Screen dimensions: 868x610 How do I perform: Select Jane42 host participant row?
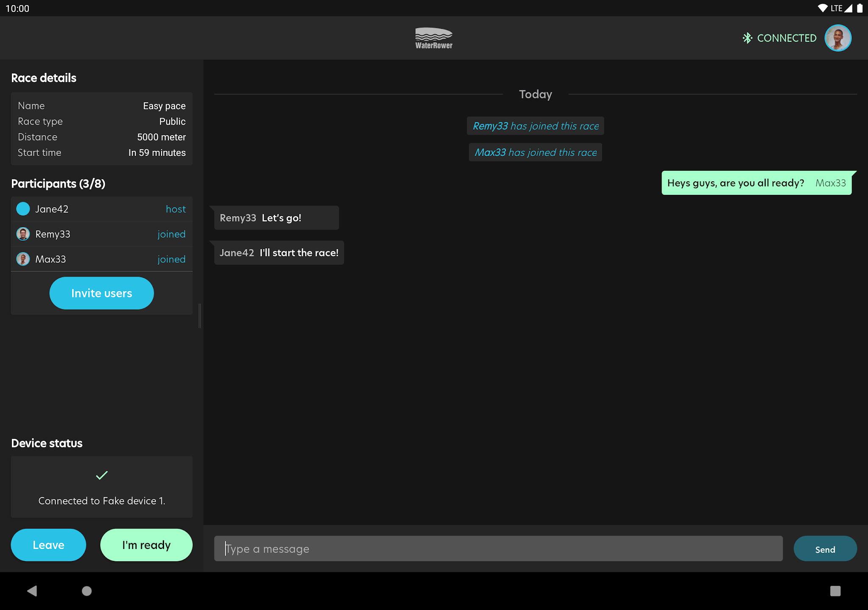pyautogui.click(x=102, y=209)
